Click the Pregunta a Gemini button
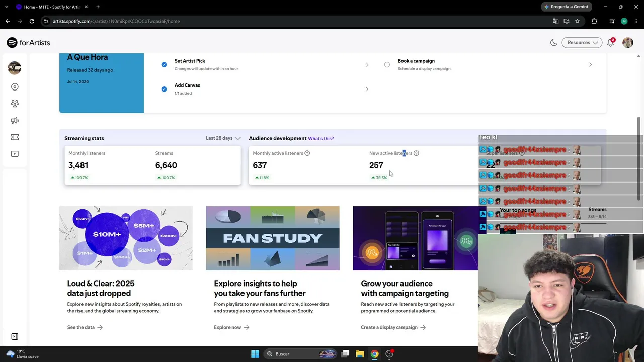This screenshot has width=644, height=362. point(566,7)
